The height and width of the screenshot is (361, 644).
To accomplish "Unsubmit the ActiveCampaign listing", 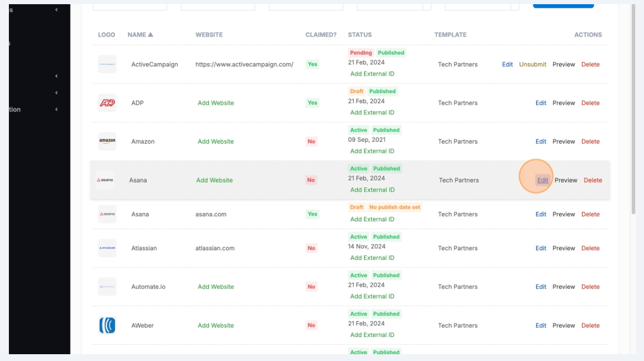I will click(x=532, y=64).
